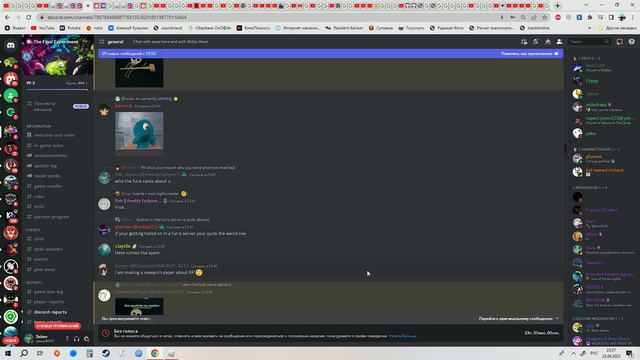Image resolution: width=640 pixels, height=360 pixels.
Task: Show pinned messages in general channel
Action: (x=548, y=42)
